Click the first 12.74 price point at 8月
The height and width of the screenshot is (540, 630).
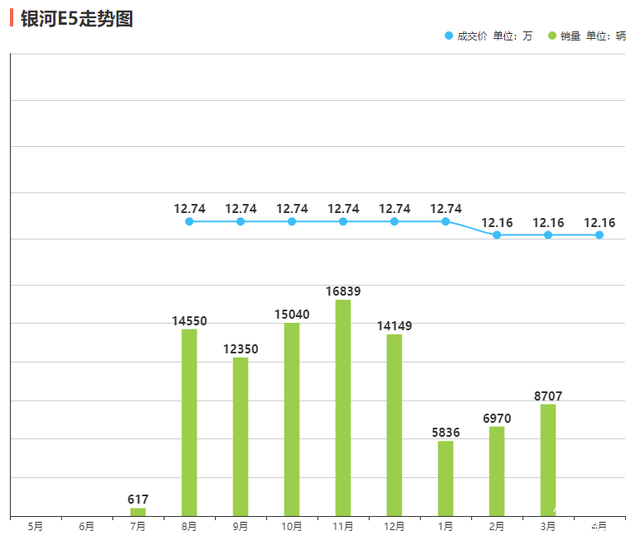pos(189,221)
